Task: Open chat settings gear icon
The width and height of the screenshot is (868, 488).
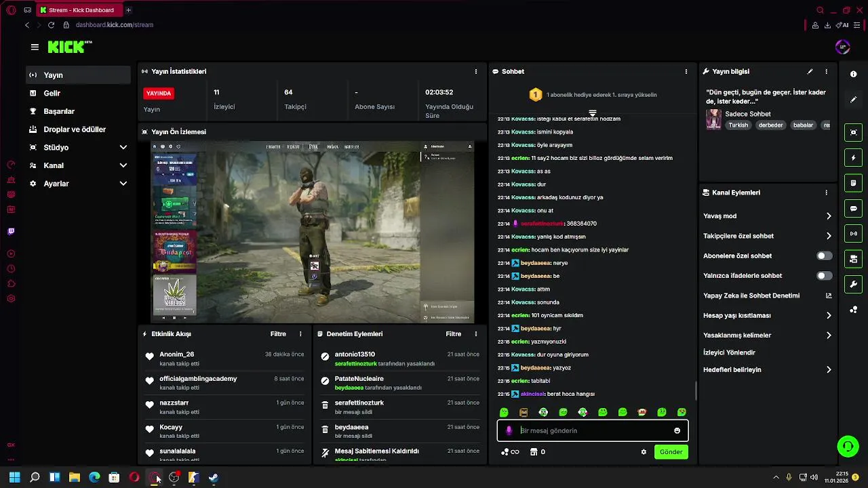Action: pyautogui.click(x=644, y=452)
